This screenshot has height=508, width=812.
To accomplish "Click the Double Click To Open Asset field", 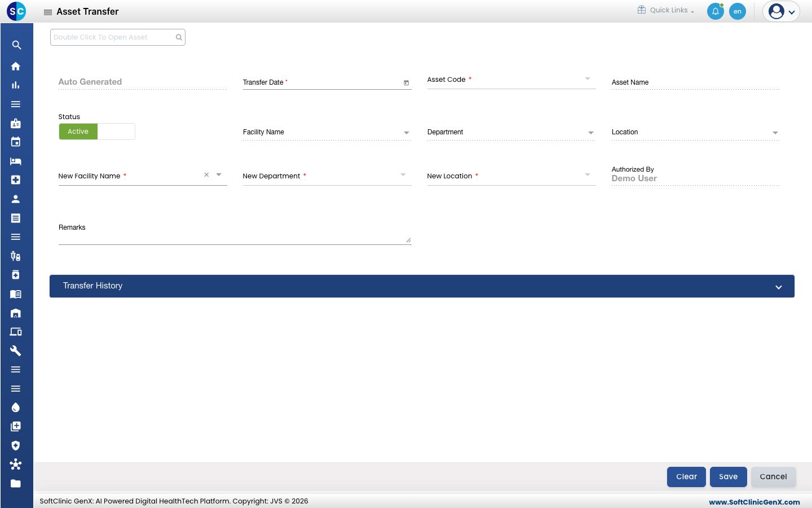I will (x=118, y=37).
